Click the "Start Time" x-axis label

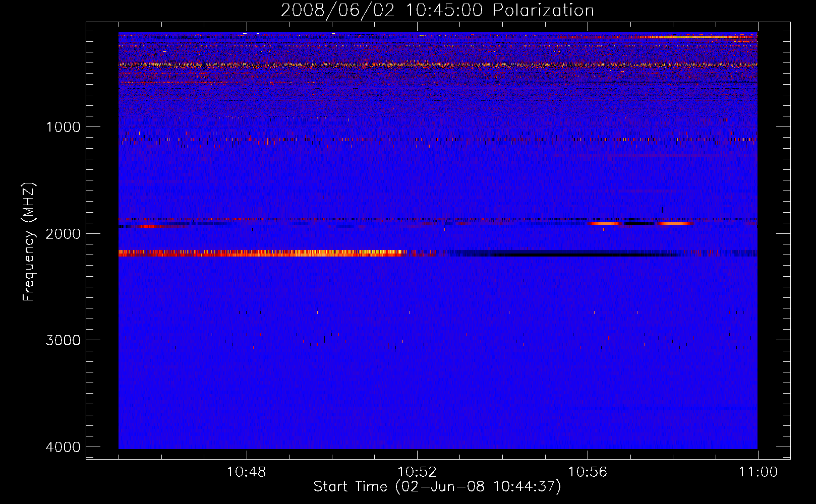[x=437, y=486]
